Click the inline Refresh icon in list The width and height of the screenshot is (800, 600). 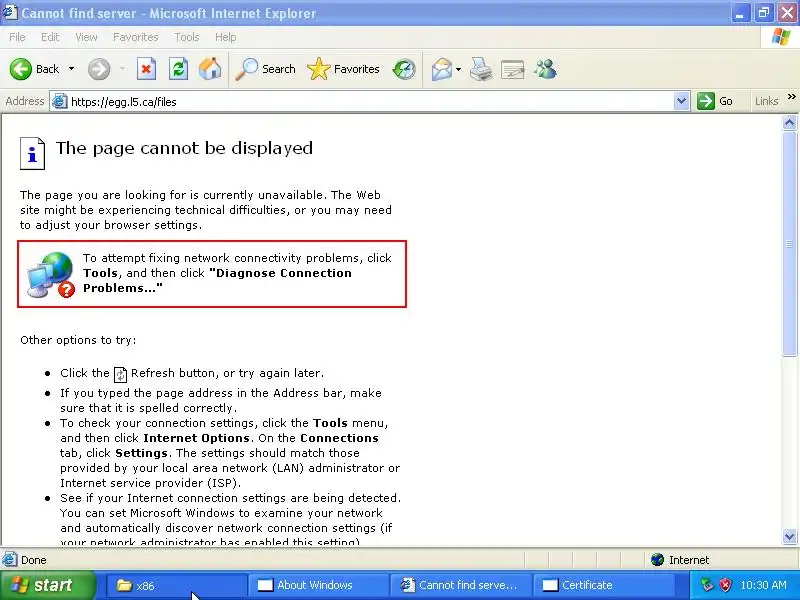(x=120, y=374)
